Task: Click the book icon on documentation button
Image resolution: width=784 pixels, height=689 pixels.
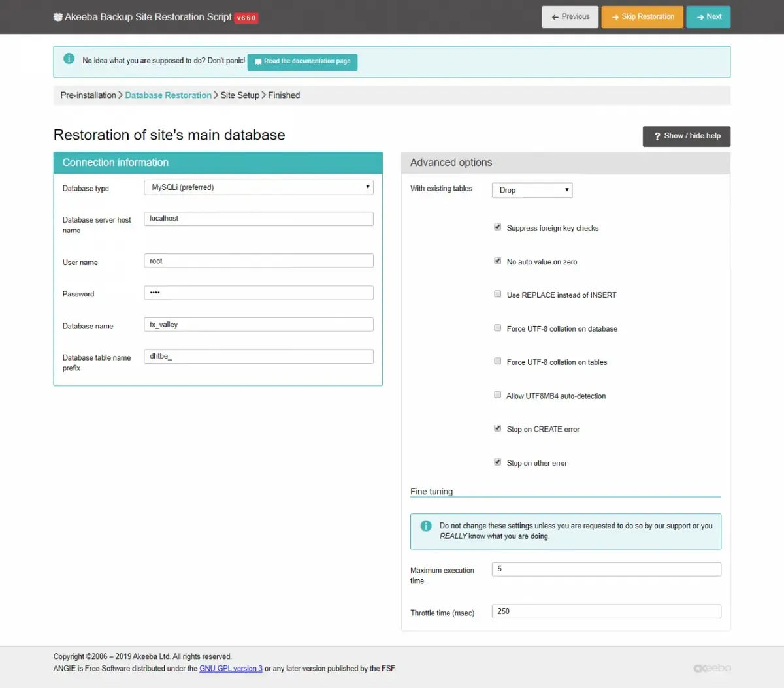Action: click(258, 62)
